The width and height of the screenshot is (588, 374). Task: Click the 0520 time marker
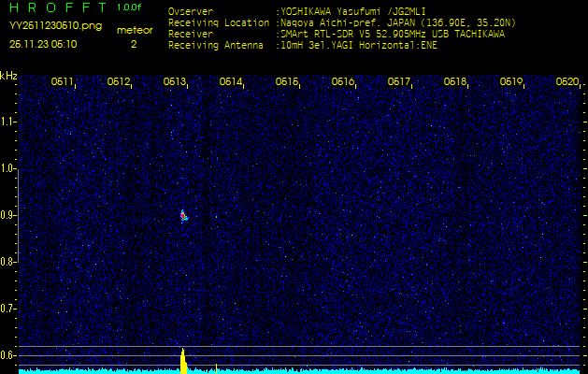(566, 82)
